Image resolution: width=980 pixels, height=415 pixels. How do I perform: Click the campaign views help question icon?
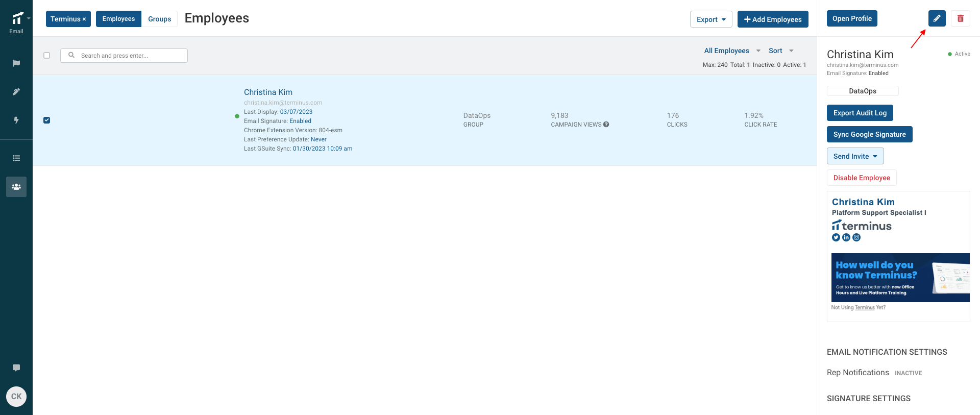click(x=606, y=125)
